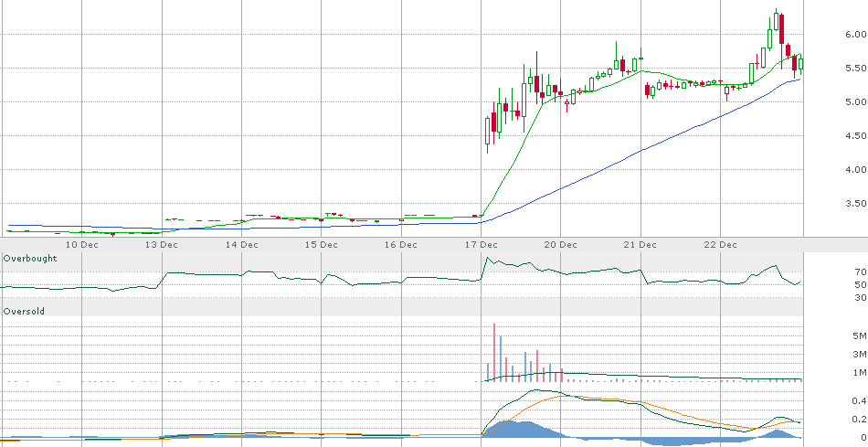Click the MACD 0 axis label
The image size is (868, 447).
(863, 438)
